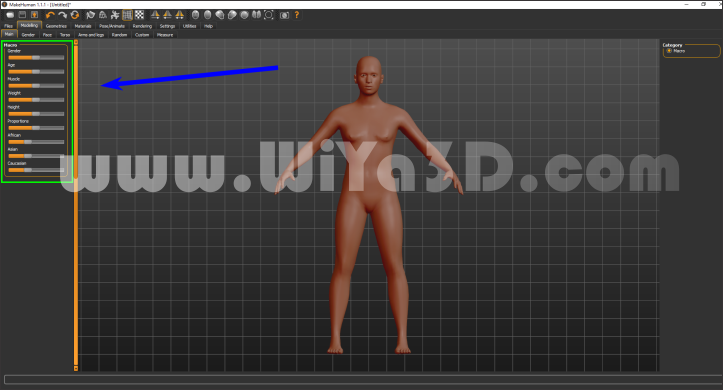
Task: Click the orange circular Reset icon
Action: [75, 15]
